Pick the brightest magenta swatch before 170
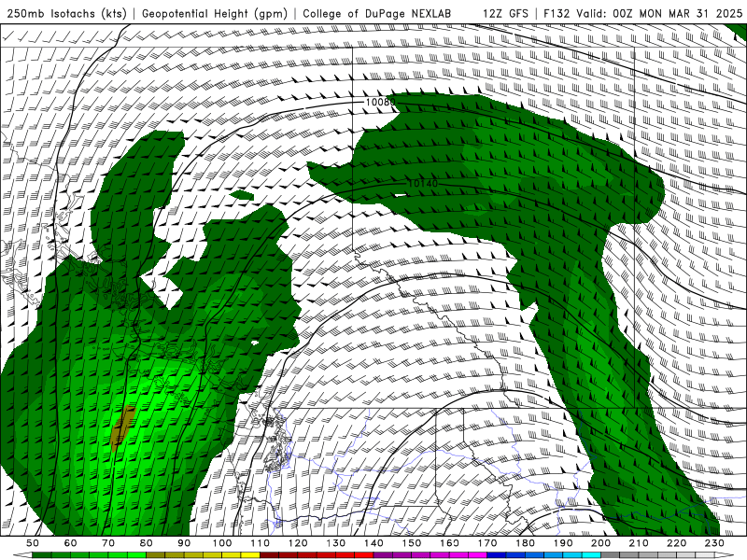Image resolution: width=747 pixels, height=560 pixels. (x=478, y=555)
